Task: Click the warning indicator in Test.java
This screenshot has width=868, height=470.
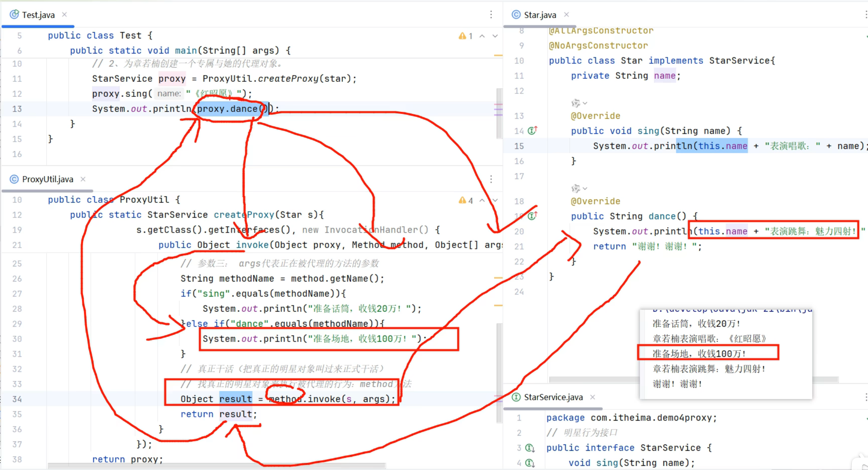Action: pyautogui.click(x=465, y=36)
